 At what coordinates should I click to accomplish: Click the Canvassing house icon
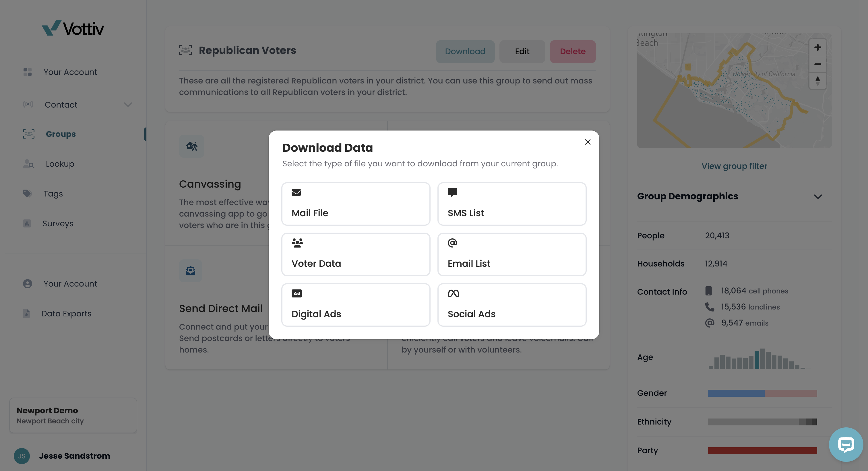[x=192, y=146]
